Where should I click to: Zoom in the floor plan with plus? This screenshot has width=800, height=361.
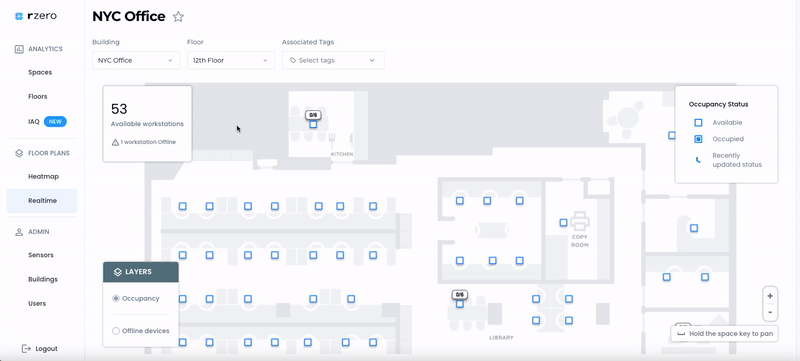pyautogui.click(x=770, y=296)
